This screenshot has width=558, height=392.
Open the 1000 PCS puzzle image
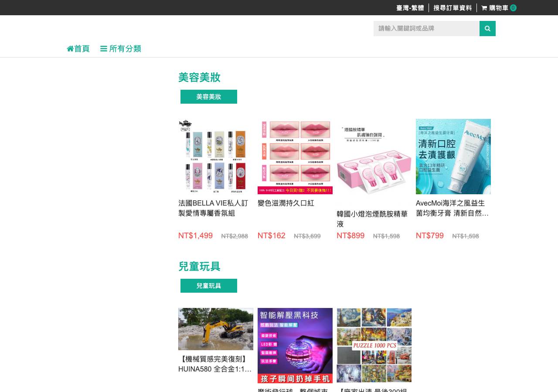[374, 345]
